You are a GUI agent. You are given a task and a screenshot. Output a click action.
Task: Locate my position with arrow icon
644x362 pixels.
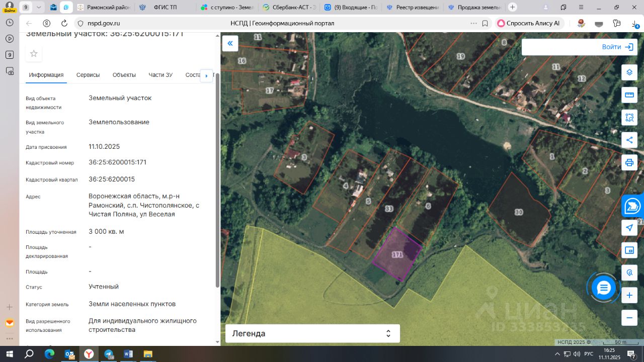coord(629,228)
